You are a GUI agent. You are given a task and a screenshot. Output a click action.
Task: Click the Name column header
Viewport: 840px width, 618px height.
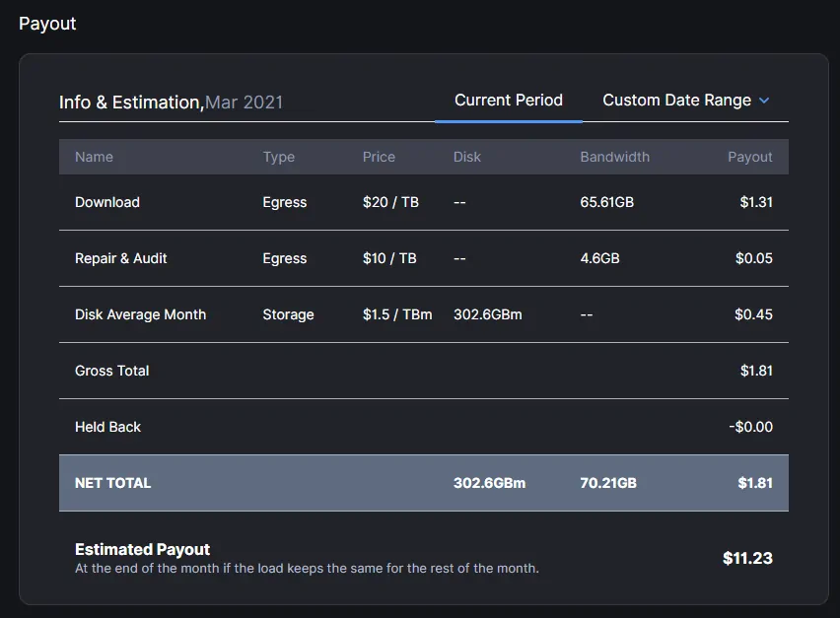pyautogui.click(x=94, y=157)
